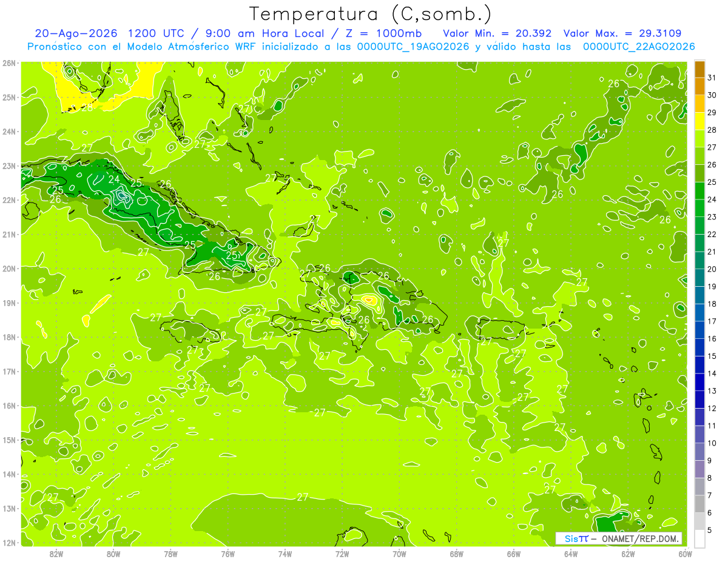The height and width of the screenshot is (562, 728).
Task: Click the "72W" longitude axis label
Action: tap(342, 554)
